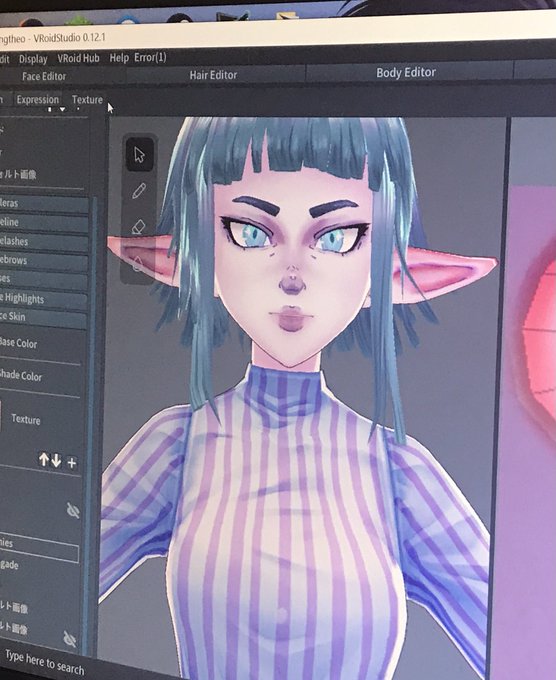Select the Face Skin row shown as 'ce Skin'

click(43, 317)
